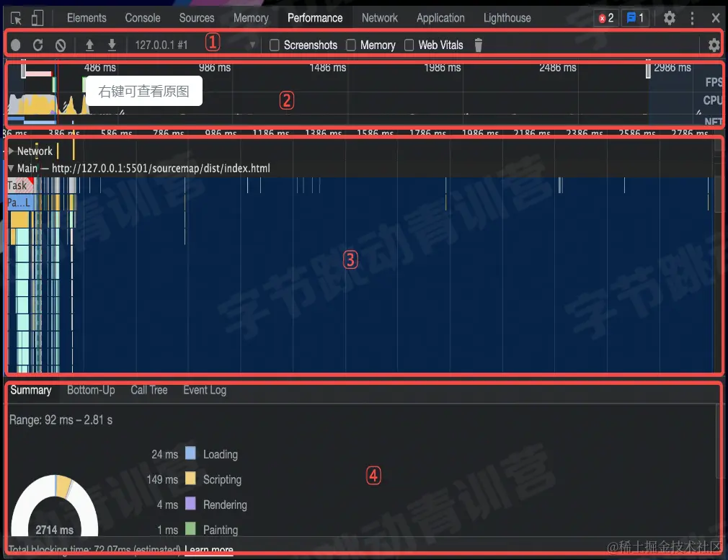Click the Loading blue color swatch
This screenshot has height=560, width=728.
[x=190, y=453]
